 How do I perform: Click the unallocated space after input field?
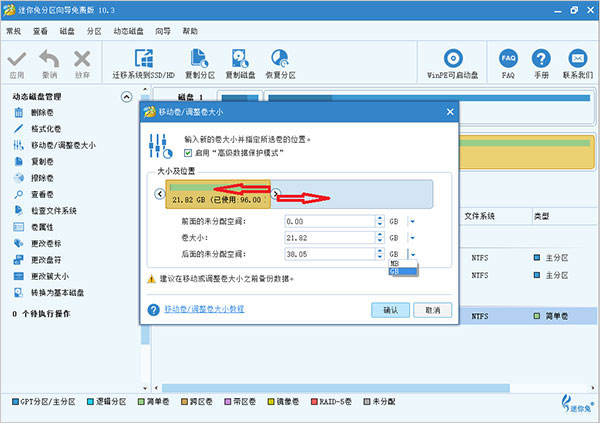[x=330, y=254]
